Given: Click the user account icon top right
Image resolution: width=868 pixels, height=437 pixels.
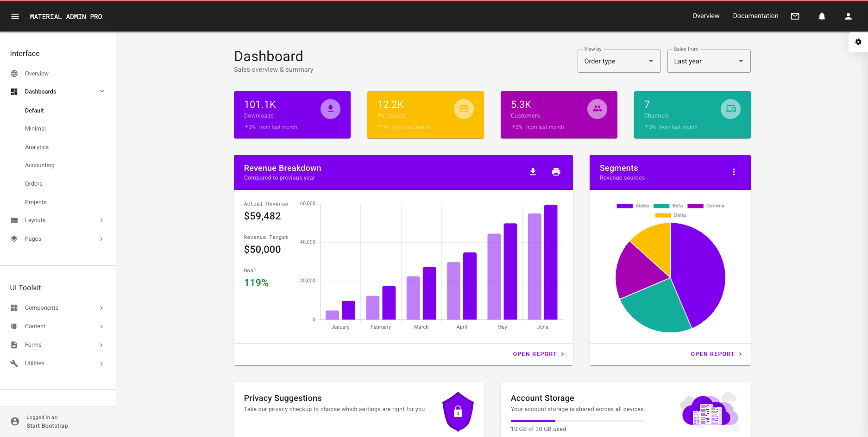Looking at the screenshot, I should tap(848, 16).
